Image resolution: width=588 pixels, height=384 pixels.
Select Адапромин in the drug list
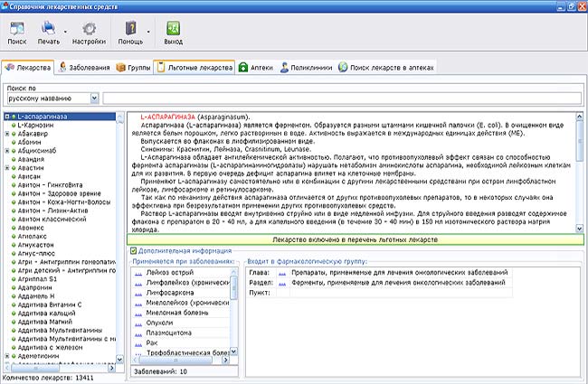[x=35, y=287]
